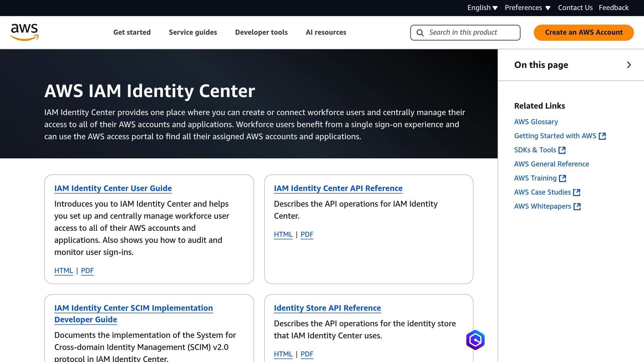The width and height of the screenshot is (644, 362).
Task: Click external link icon beside AWS Case Studies
Action: [577, 192]
